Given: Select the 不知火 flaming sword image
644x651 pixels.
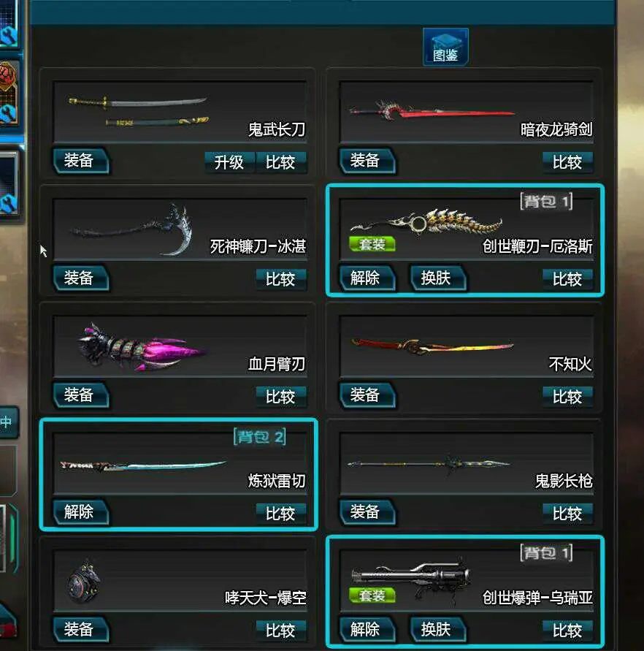Looking at the screenshot, I should tap(432, 346).
